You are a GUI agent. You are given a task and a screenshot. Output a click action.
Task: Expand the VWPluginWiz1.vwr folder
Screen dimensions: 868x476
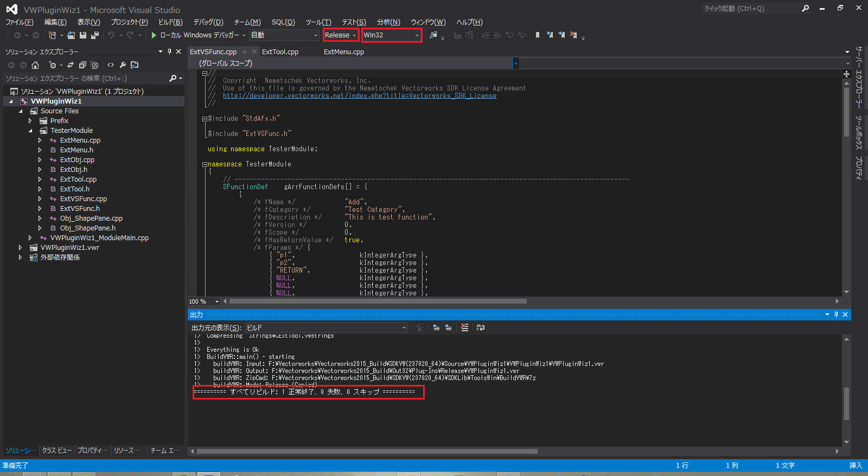[20, 248]
